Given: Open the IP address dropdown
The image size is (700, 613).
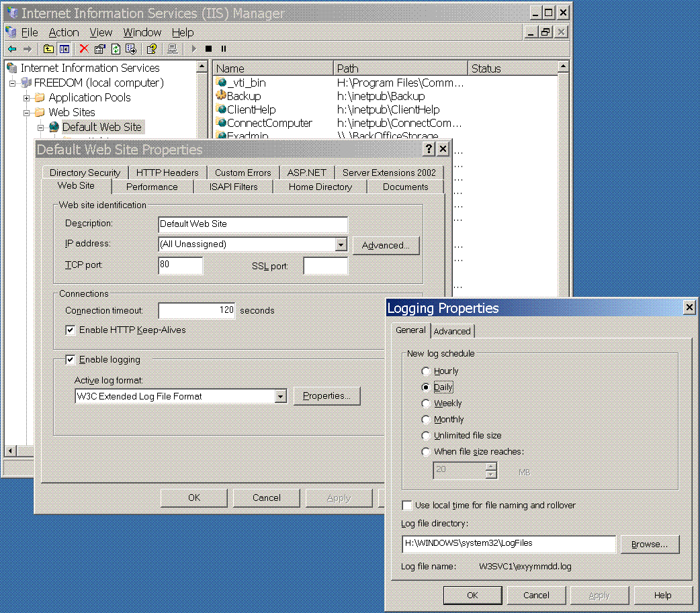Looking at the screenshot, I should pyautogui.click(x=341, y=244).
